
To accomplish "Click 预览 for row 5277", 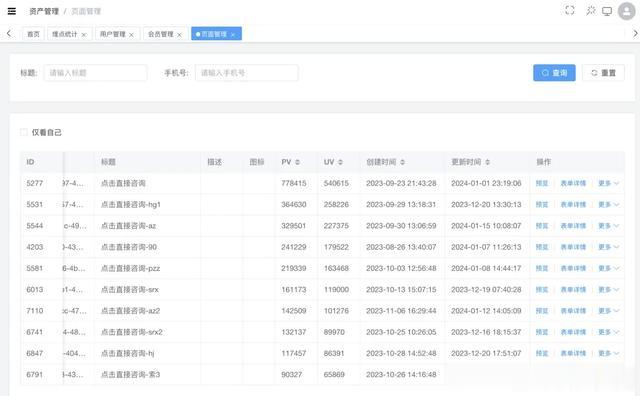I will point(542,183).
